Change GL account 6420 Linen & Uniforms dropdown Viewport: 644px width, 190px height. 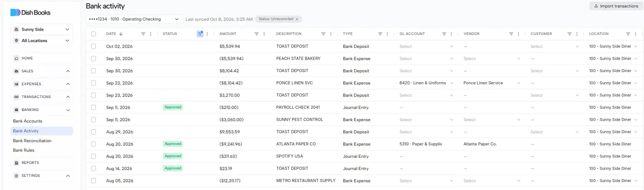tap(426, 83)
